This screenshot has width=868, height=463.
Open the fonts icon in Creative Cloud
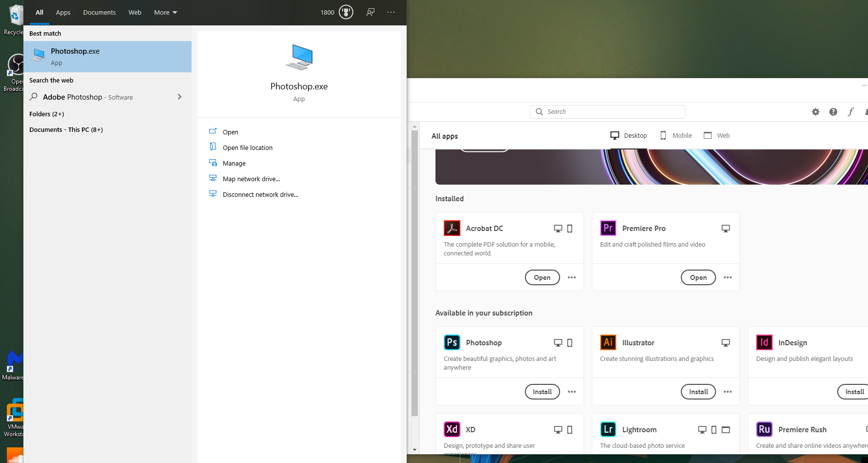coord(851,112)
